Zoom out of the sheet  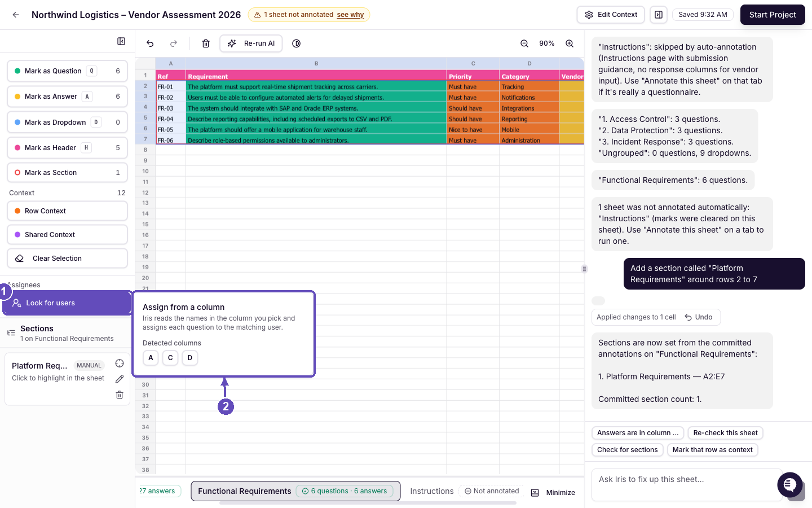pyautogui.click(x=524, y=43)
